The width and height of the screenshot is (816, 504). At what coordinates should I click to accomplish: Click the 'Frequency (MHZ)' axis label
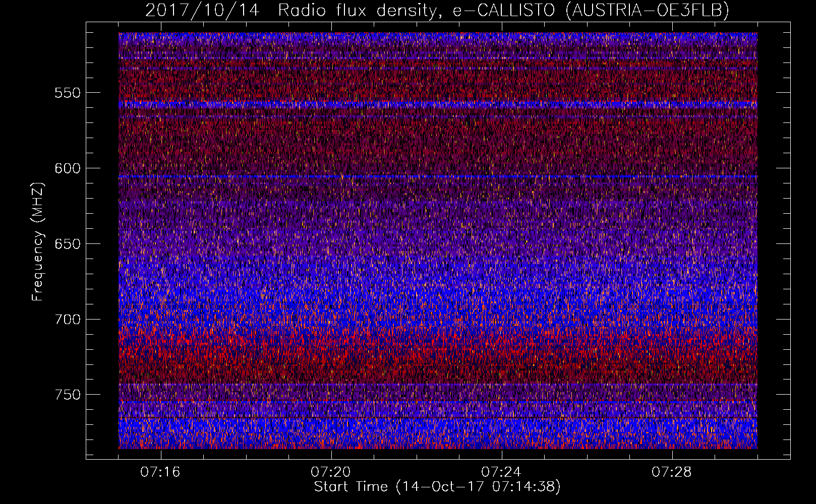pos(38,241)
